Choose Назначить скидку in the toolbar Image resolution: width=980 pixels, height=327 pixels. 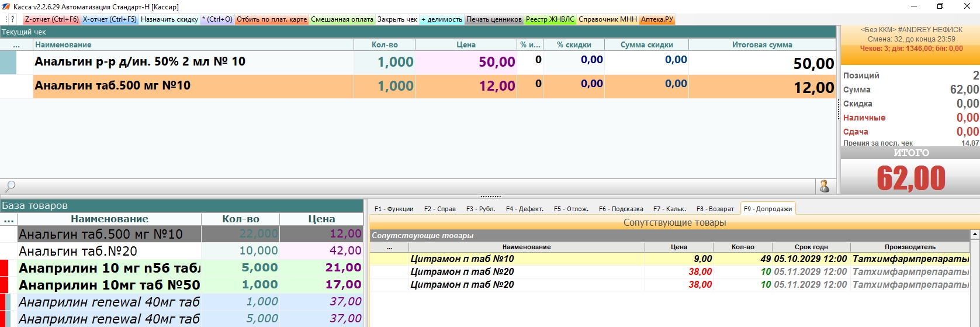169,19
